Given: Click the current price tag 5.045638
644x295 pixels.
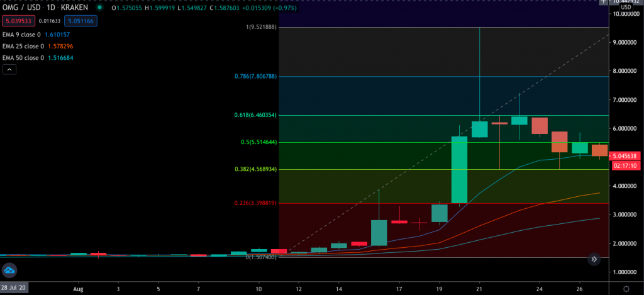Looking at the screenshot, I should (x=625, y=155).
